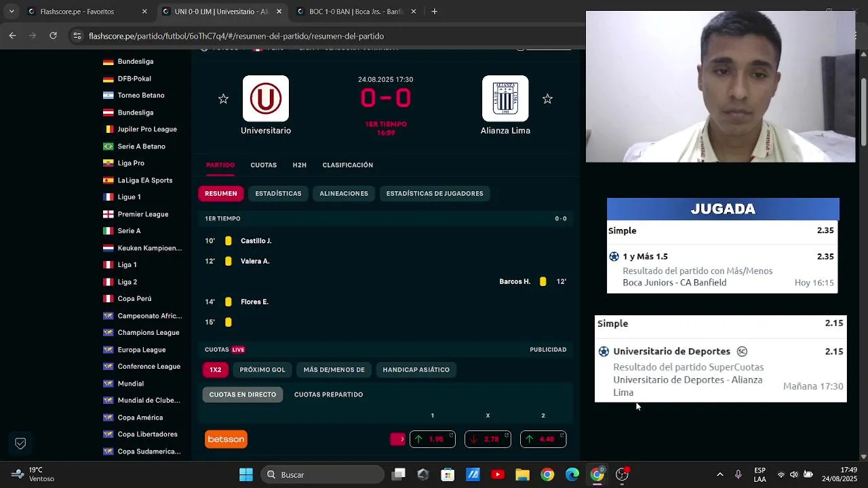Star Alianza Lima as a favorite
Screen dimensions: 868x488
[x=547, y=99]
